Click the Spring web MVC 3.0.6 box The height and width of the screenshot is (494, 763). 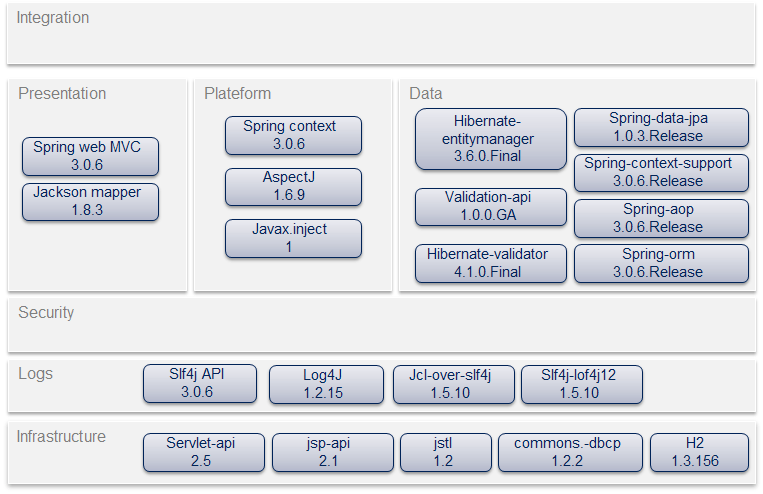pyautogui.click(x=90, y=156)
